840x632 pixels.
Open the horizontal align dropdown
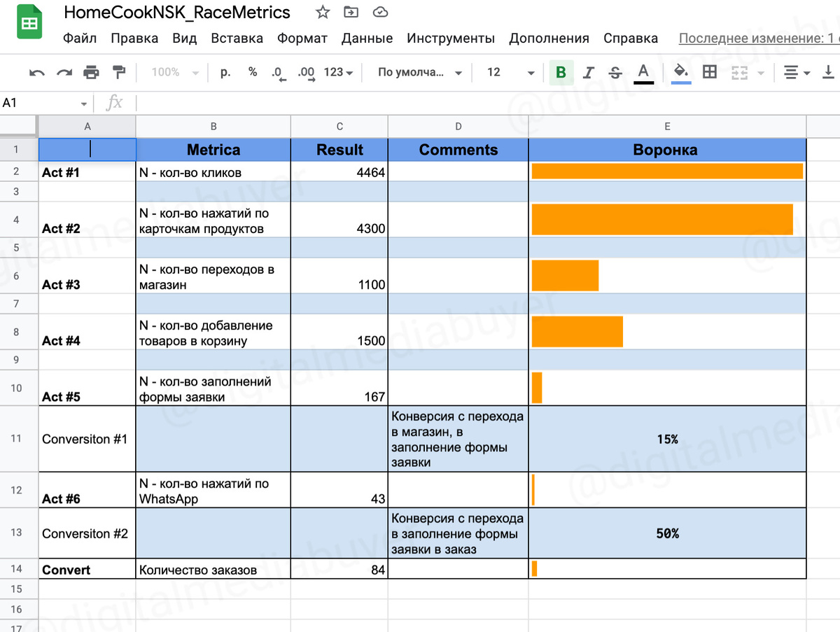tap(797, 72)
